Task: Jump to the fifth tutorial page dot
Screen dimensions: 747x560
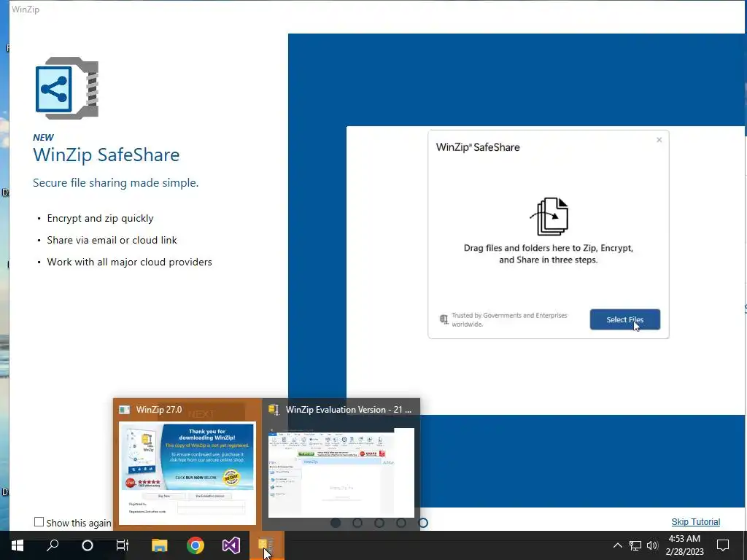Action: pos(423,523)
